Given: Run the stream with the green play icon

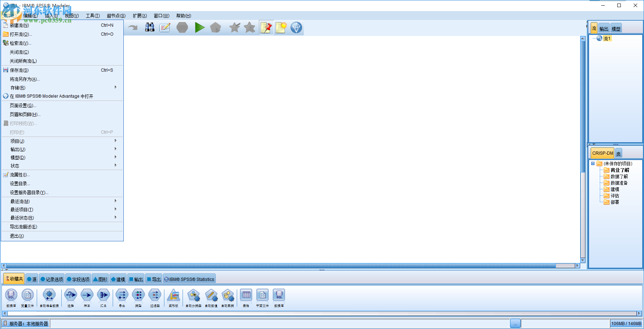Looking at the screenshot, I should (x=200, y=27).
